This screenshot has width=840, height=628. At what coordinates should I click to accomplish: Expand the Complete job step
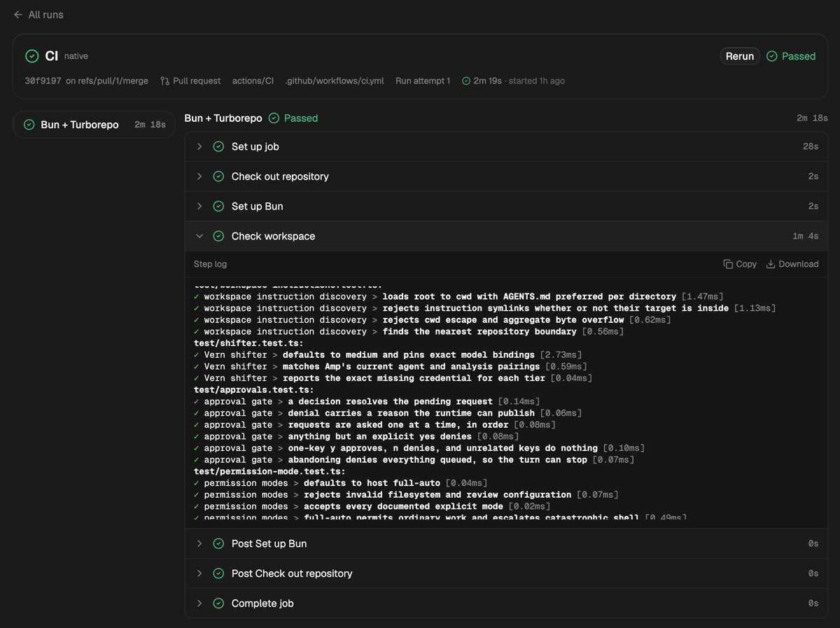coord(506,603)
